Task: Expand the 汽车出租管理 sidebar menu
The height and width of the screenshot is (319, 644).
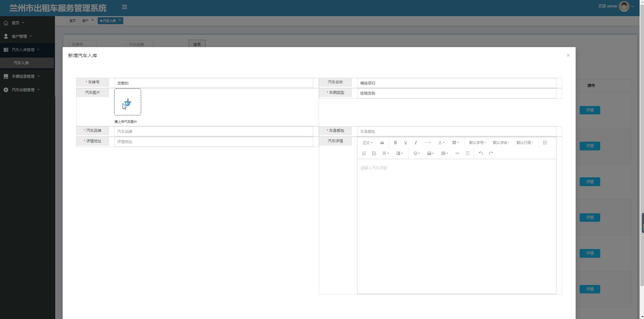Action: click(27, 90)
